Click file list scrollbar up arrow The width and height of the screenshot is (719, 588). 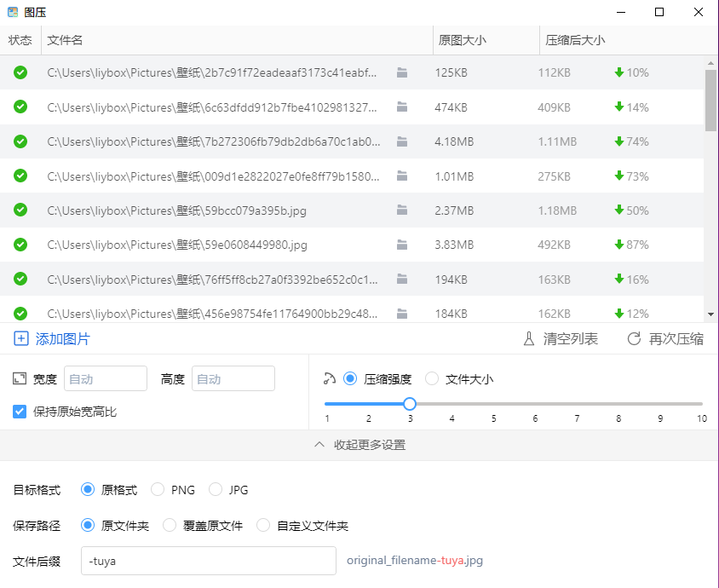pyautogui.click(x=710, y=63)
